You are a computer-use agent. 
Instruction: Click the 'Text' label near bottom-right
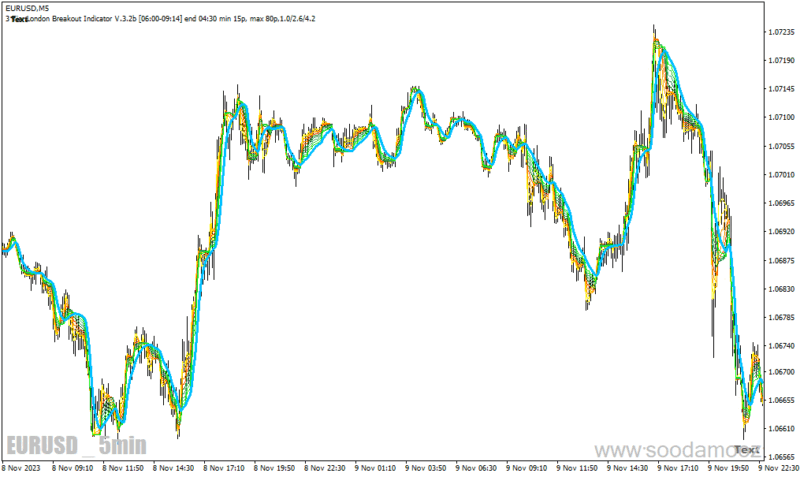tap(746, 449)
